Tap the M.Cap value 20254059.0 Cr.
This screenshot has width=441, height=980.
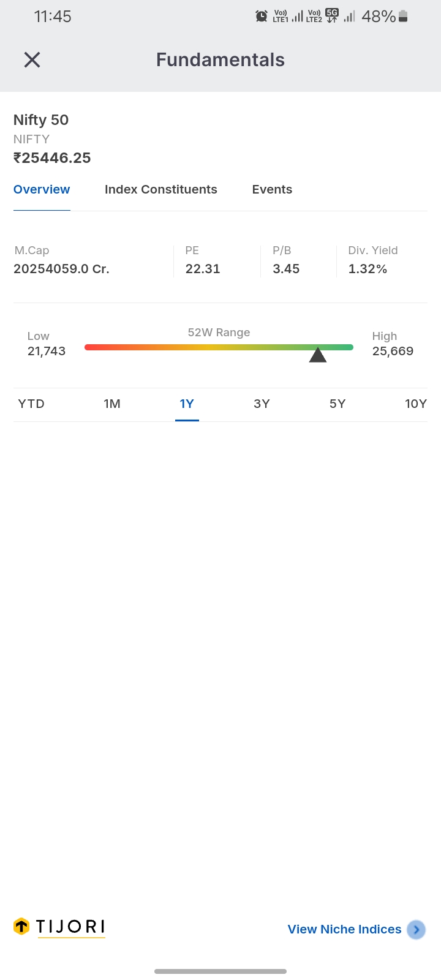61,269
